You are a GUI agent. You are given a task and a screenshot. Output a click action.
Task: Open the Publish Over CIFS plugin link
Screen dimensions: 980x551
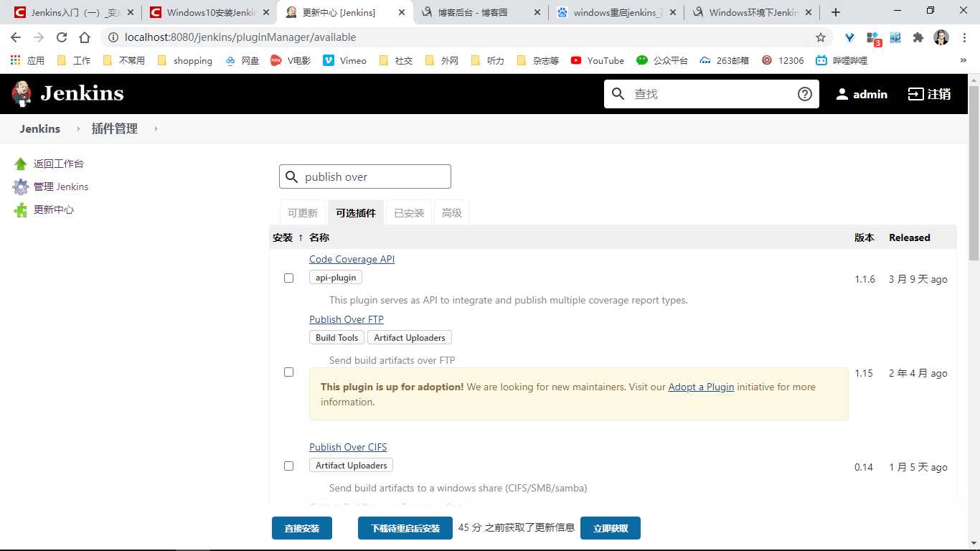click(348, 447)
